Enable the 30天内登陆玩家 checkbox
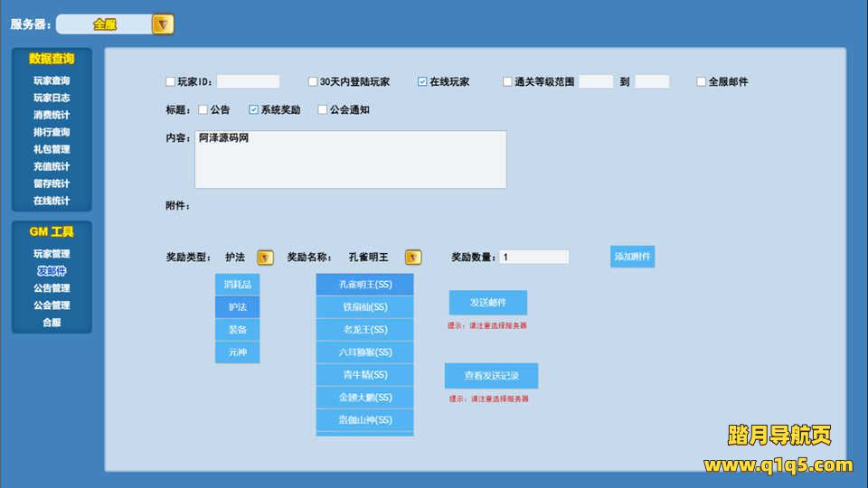Image resolution: width=868 pixels, height=488 pixels. (x=313, y=82)
